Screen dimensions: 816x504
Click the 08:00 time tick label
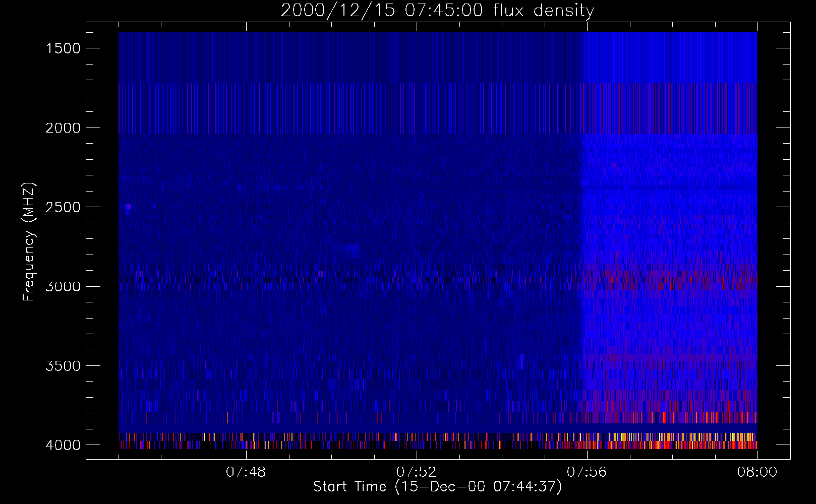[x=757, y=472]
